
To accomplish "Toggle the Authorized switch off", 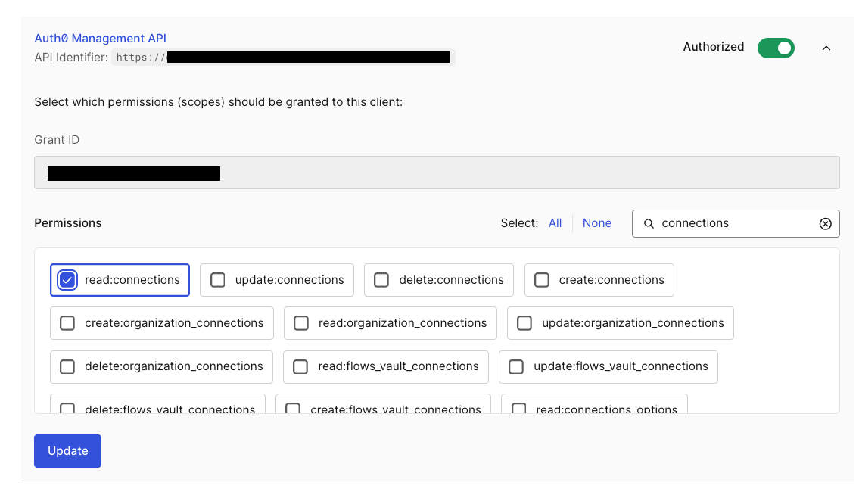I will [776, 48].
